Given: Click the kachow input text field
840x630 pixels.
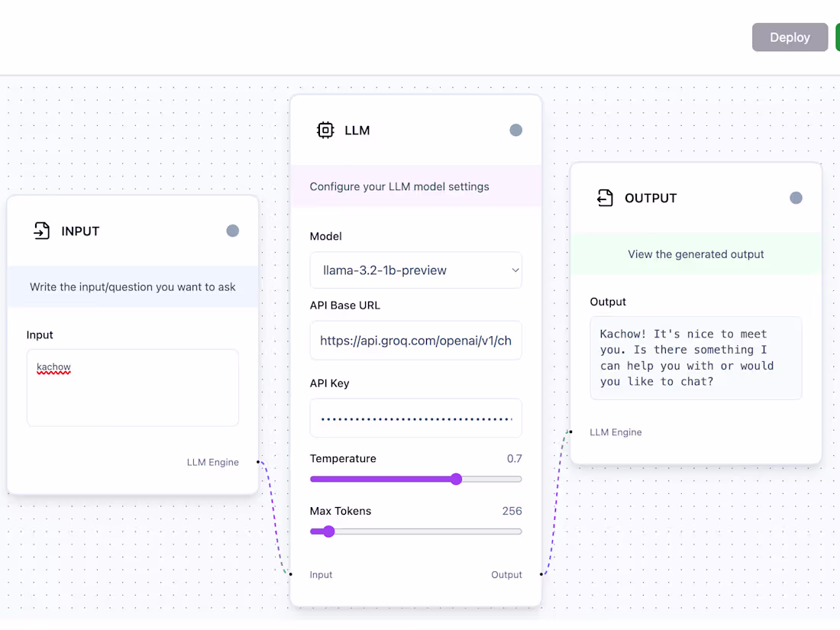Looking at the screenshot, I should coord(132,387).
